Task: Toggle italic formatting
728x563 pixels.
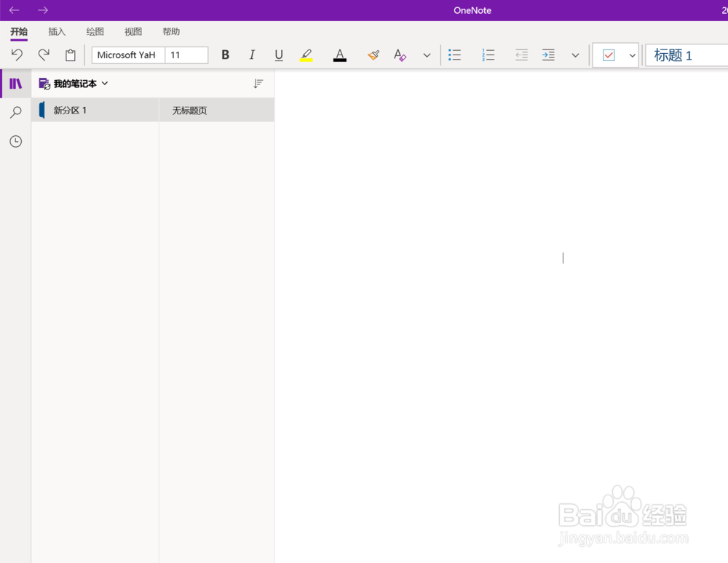Action: tap(252, 55)
